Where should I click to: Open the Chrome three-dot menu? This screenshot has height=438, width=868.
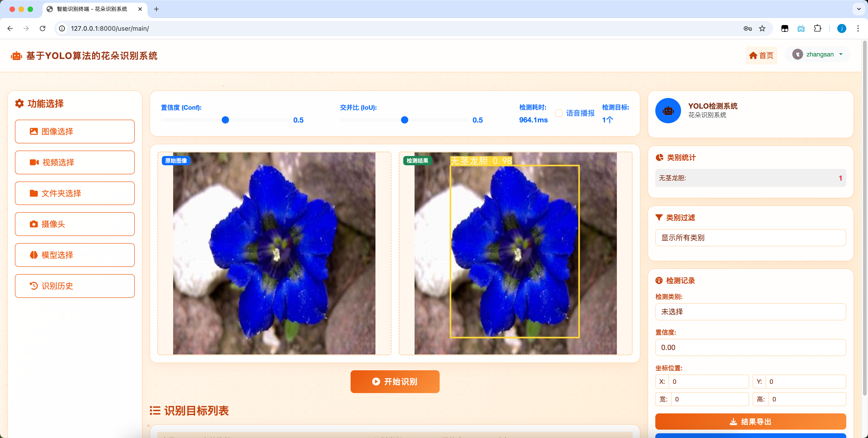pyautogui.click(x=858, y=29)
